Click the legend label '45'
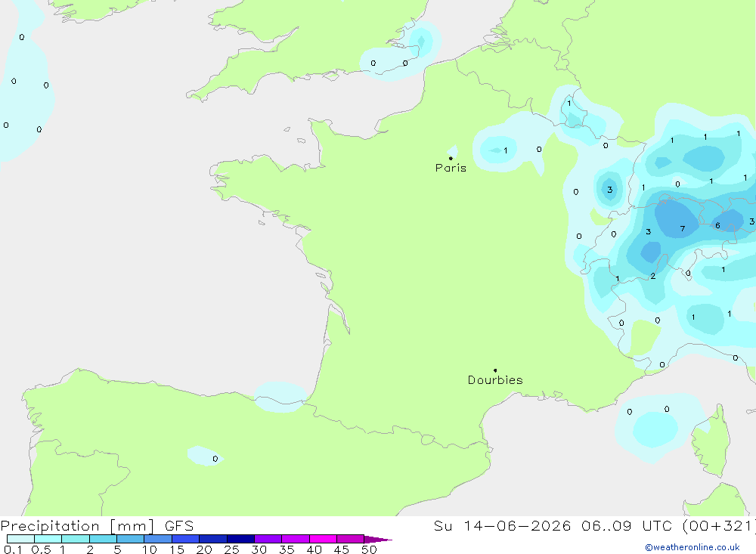The image size is (756, 554). tap(342, 549)
